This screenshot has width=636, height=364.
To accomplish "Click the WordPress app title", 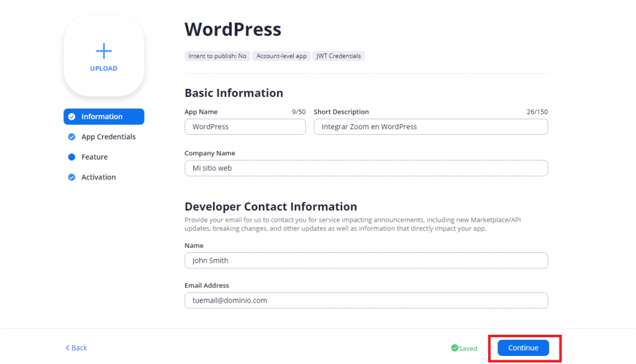I will pos(233,29).
